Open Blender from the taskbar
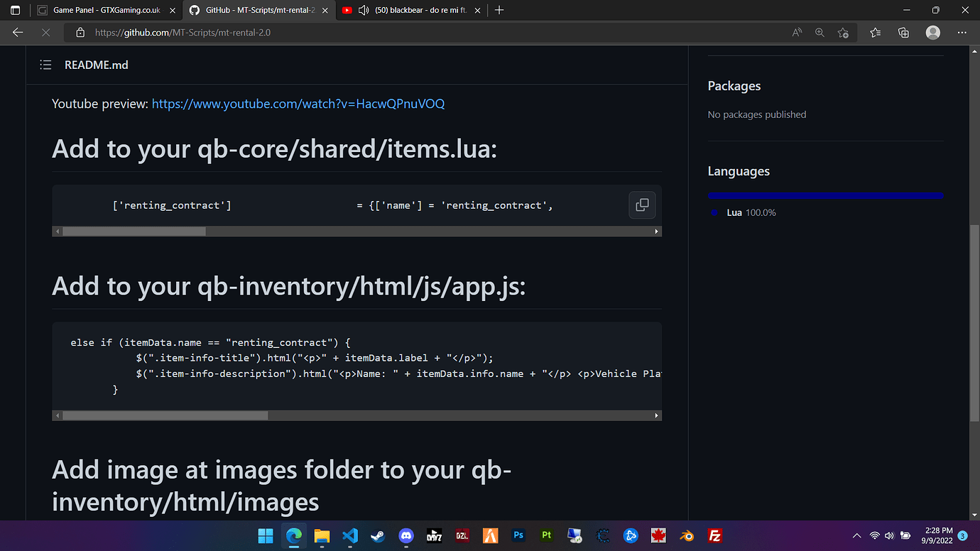980x551 pixels. (x=687, y=535)
